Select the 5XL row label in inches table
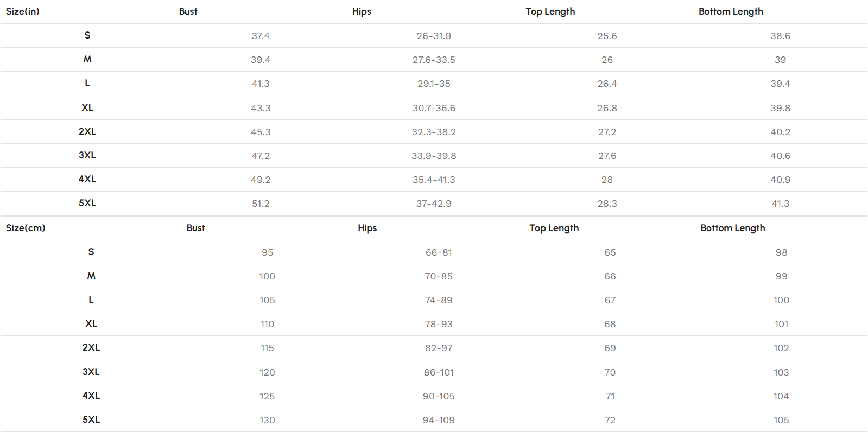Screen dimensions: 868x432 (87, 203)
